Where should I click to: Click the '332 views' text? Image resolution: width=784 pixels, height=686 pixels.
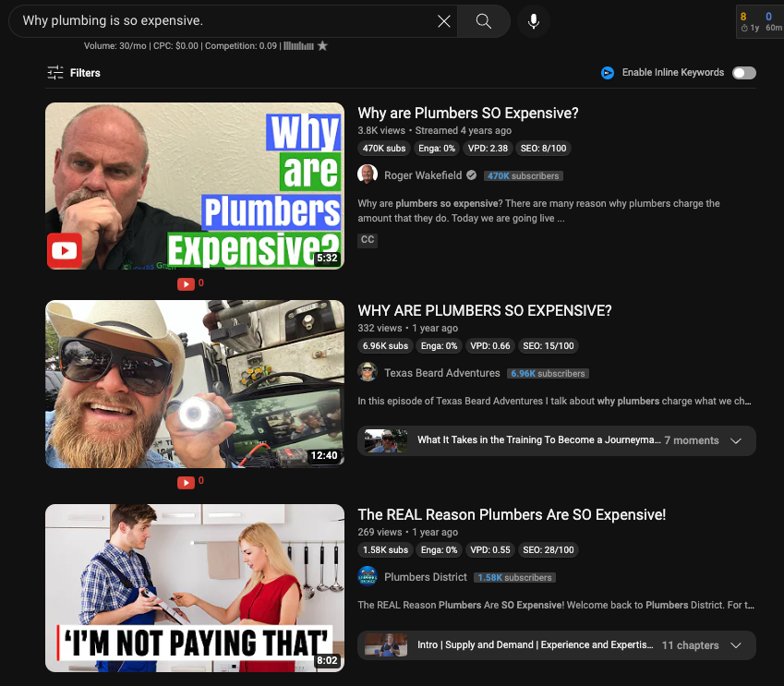(x=380, y=328)
